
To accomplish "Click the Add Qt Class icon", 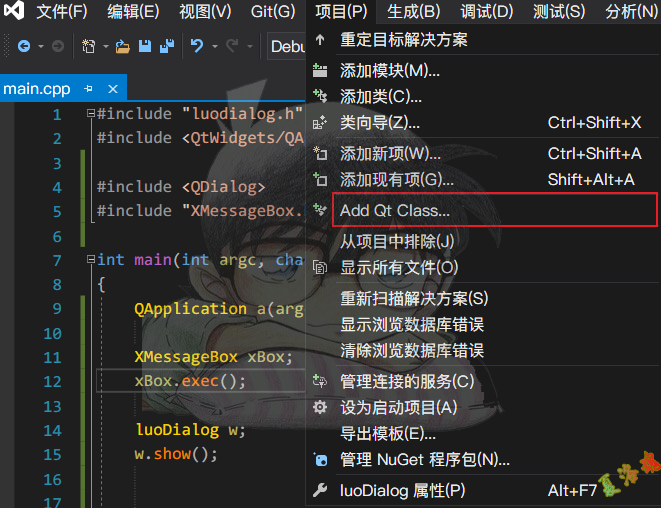I will (x=320, y=209).
